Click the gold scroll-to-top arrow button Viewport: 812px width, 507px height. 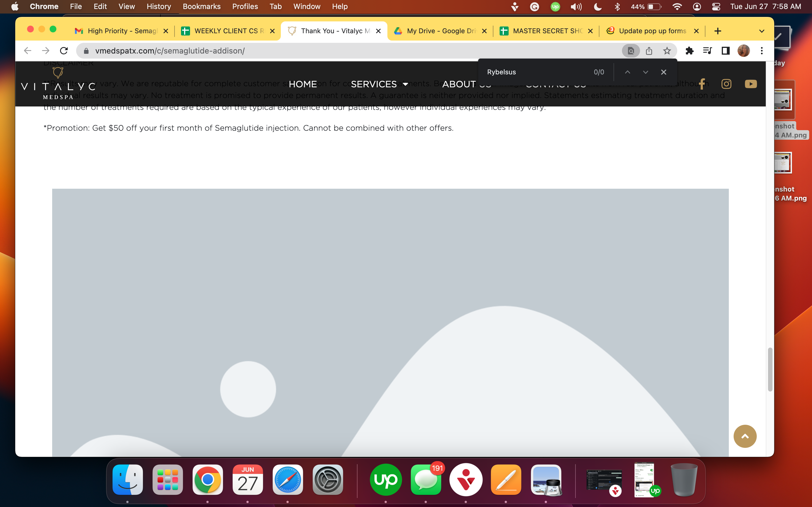pyautogui.click(x=745, y=436)
